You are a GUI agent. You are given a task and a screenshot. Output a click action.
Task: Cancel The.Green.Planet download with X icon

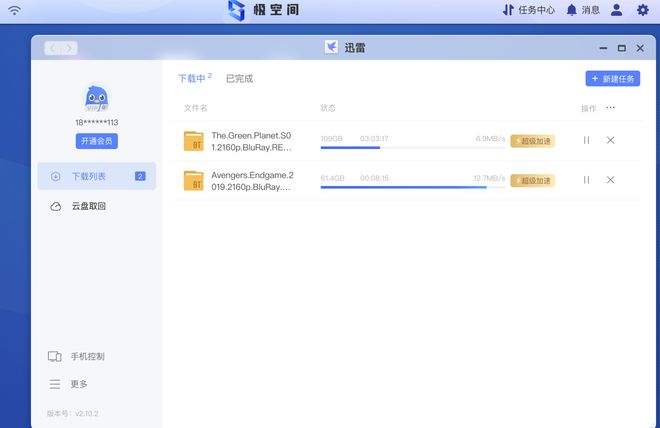click(610, 141)
